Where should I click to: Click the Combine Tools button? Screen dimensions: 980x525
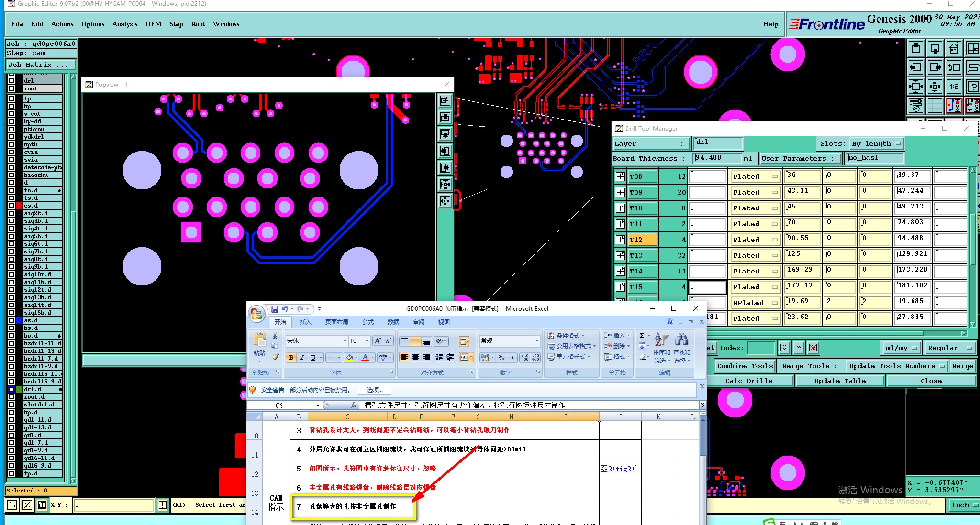745,366
